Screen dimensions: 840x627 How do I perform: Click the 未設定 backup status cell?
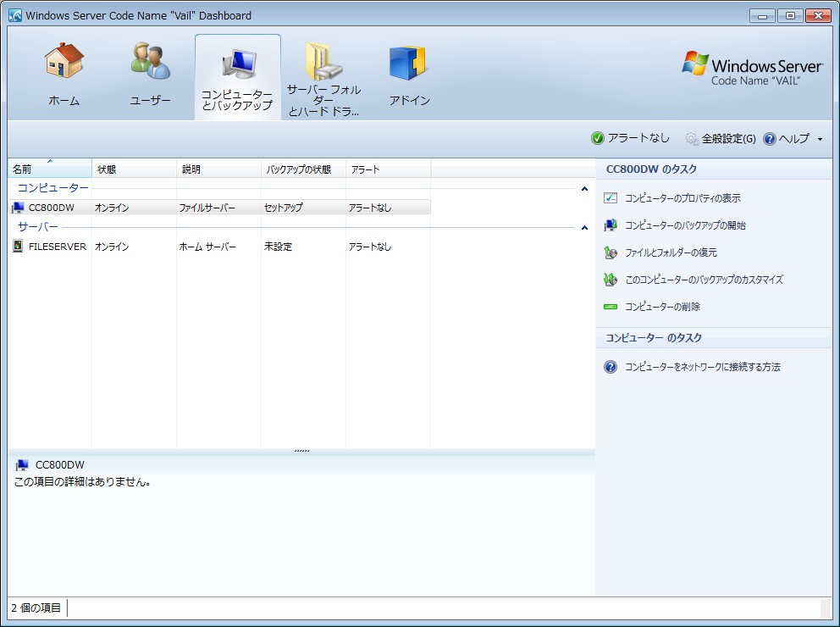coord(278,247)
